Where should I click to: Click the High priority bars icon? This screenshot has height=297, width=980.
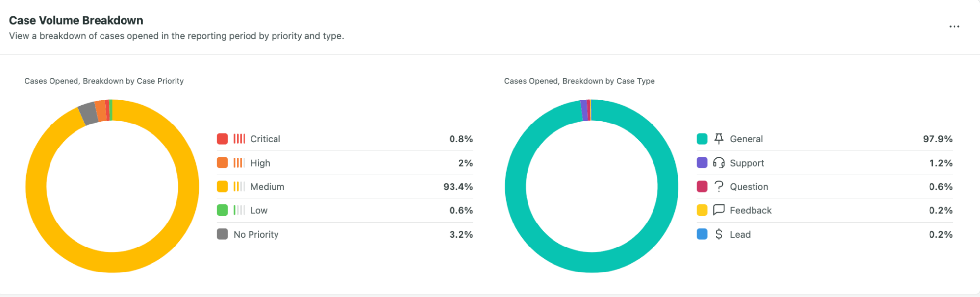[x=239, y=163]
